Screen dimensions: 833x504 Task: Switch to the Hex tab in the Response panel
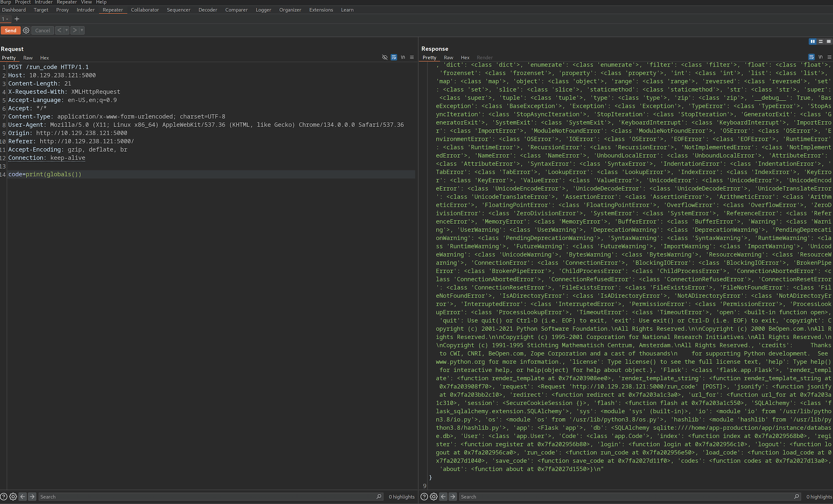click(465, 57)
